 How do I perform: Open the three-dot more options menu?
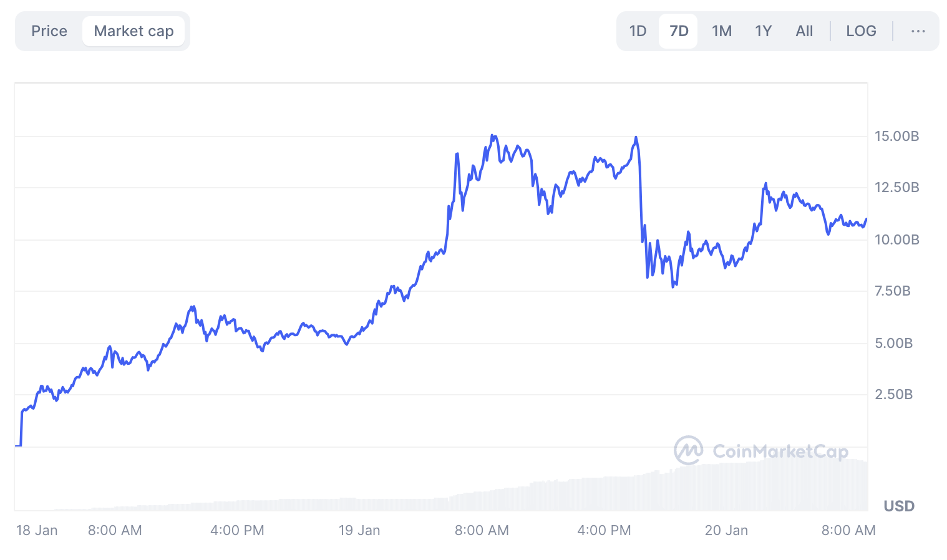pyautogui.click(x=918, y=31)
